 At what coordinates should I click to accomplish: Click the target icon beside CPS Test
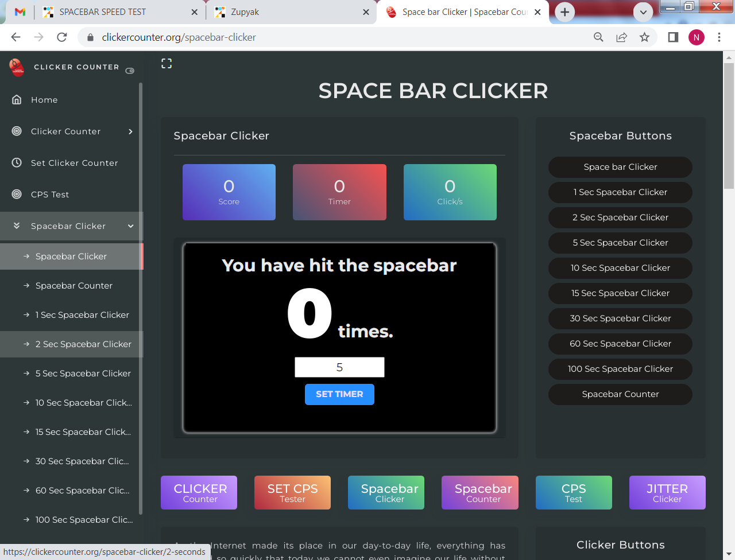[x=17, y=194]
